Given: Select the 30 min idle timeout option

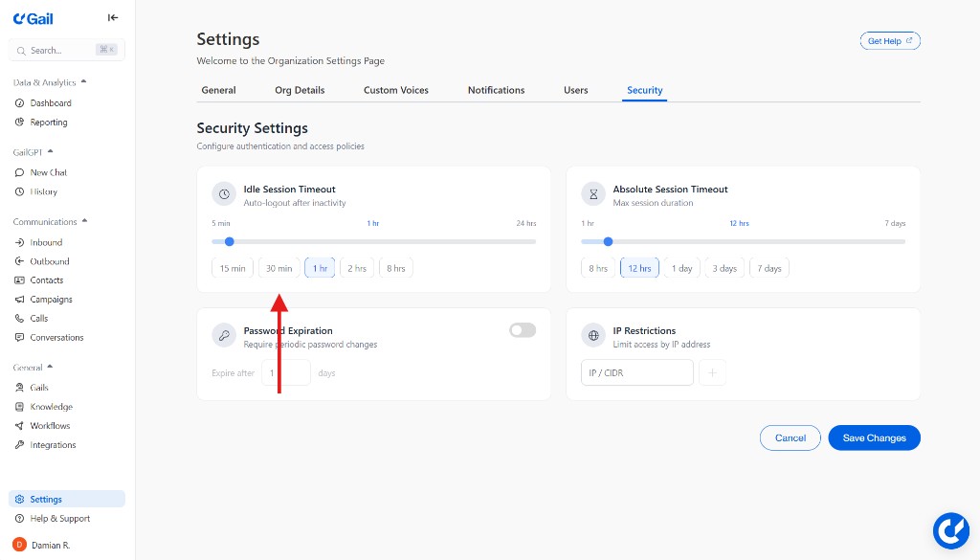Looking at the screenshot, I should tap(278, 268).
